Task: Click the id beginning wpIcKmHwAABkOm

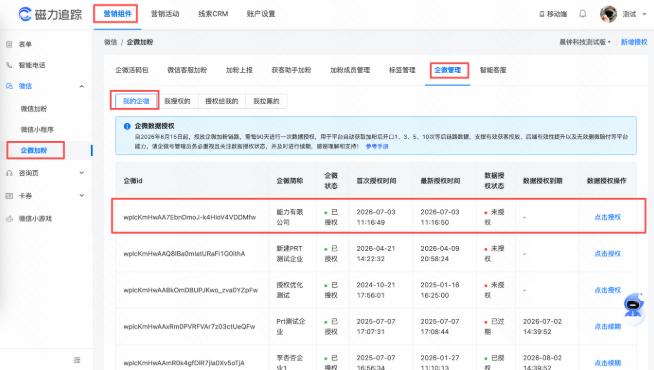Action: tap(191, 290)
